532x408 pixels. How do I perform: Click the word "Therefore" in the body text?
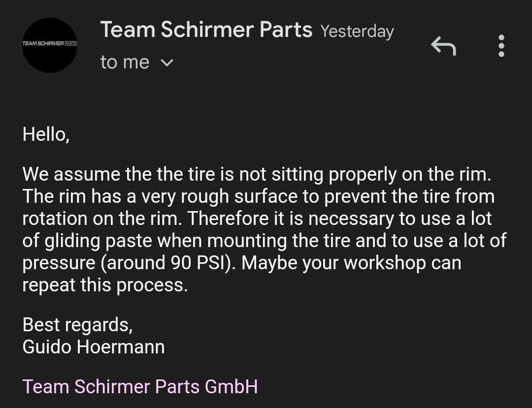coord(229,218)
